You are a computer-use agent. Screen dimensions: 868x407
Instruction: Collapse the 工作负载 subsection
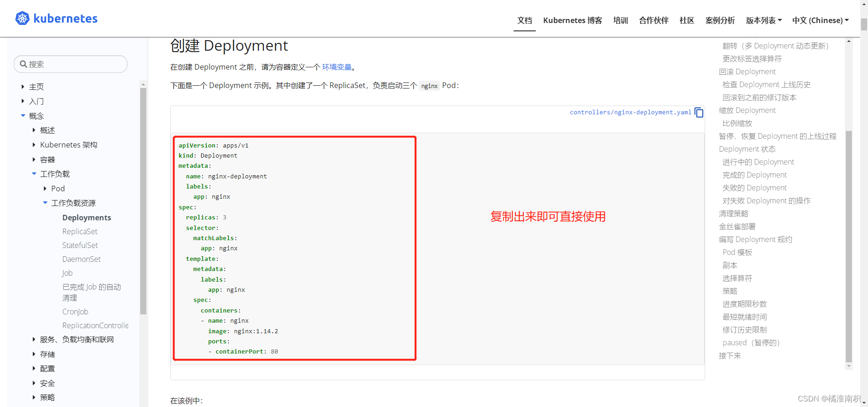pos(34,174)
